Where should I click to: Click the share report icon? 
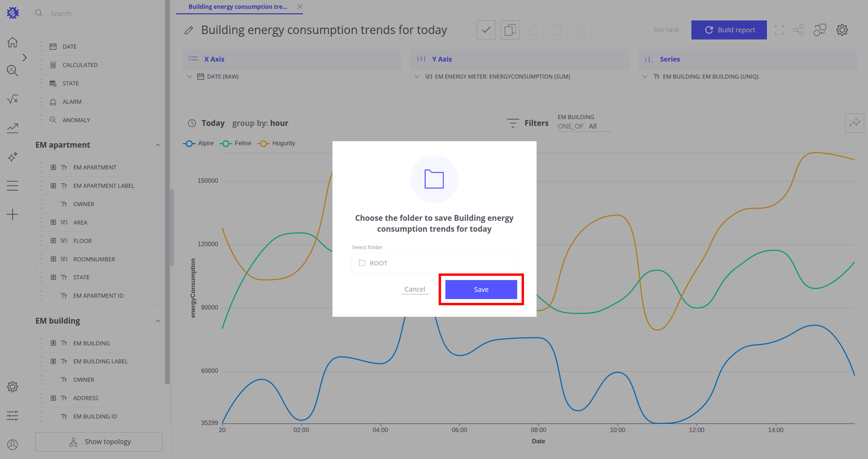(798, 30)
